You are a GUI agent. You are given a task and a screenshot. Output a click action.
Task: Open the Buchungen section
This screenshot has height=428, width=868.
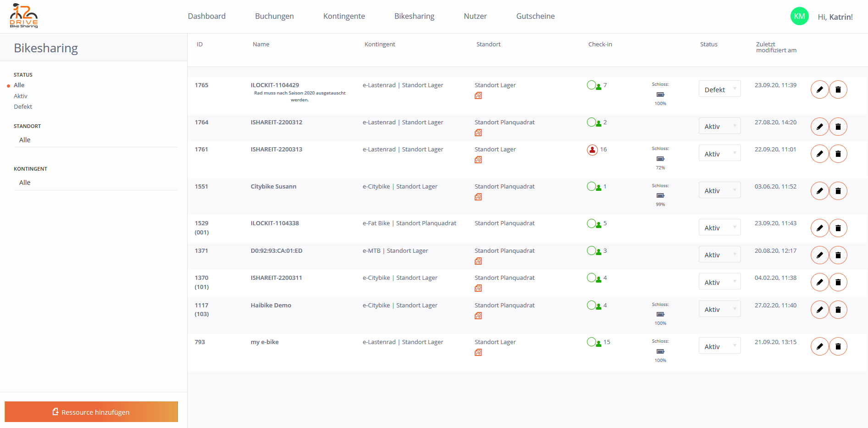click(x=274, y=16)
